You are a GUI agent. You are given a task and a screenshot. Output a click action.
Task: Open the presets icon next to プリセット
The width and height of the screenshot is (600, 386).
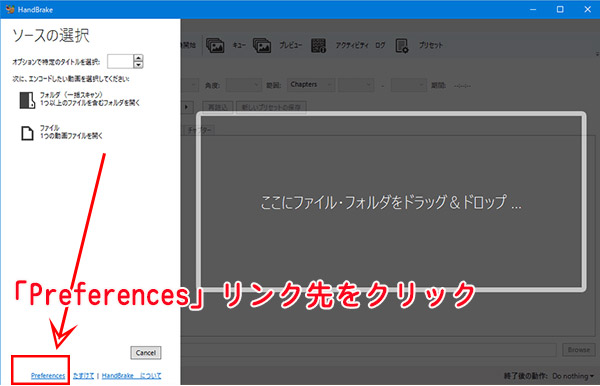(402, 46)
